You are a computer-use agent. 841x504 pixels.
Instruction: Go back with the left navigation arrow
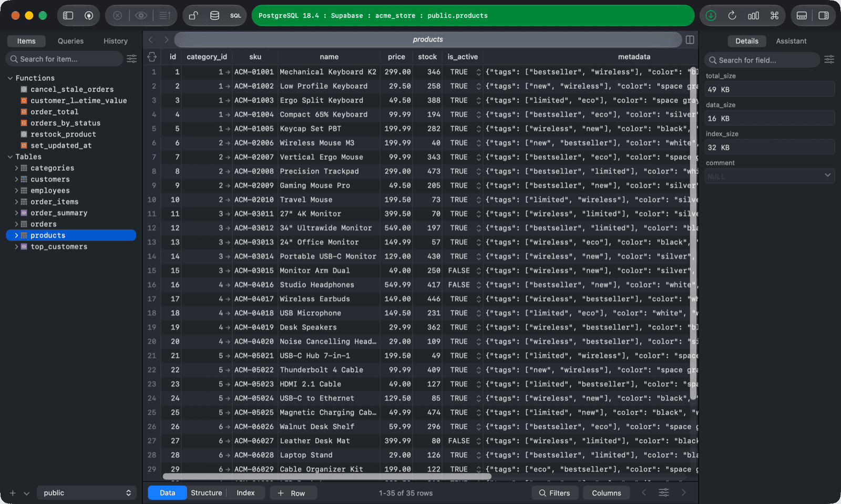pos(151,39)
